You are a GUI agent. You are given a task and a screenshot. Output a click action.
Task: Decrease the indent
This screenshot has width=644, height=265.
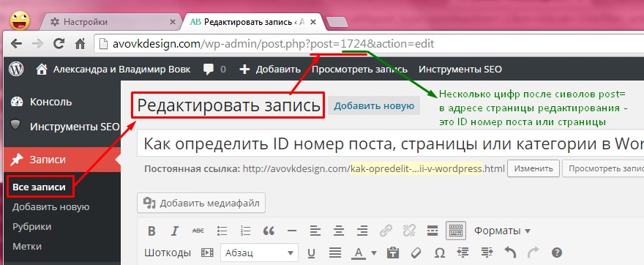coord(463,253)
